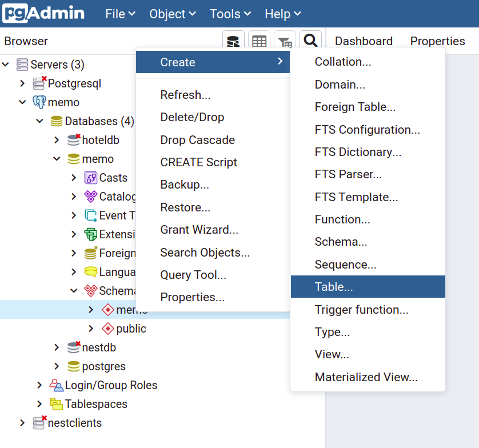The height and width of the screenshot is (448, 479).
Task: Click the Languages node icon
Action: pyautogui.click(x=91, y=272)
